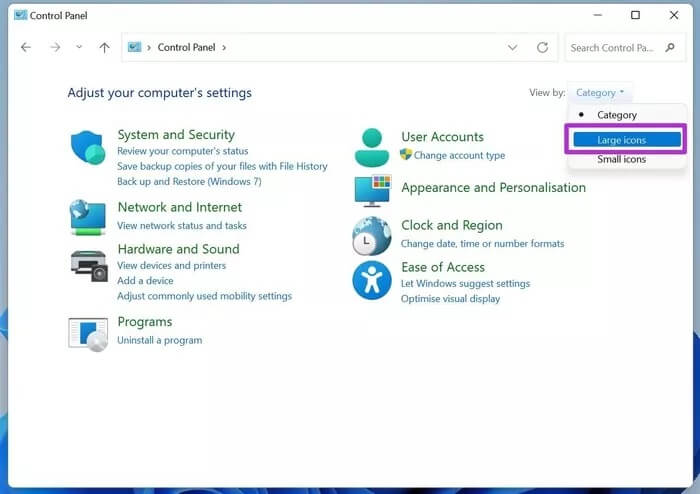Open User Accounts heading
The image size is (700, 494).
tap(442, 137)
